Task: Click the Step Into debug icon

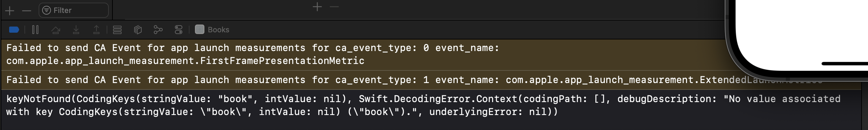Action: [x=76, y=30]
